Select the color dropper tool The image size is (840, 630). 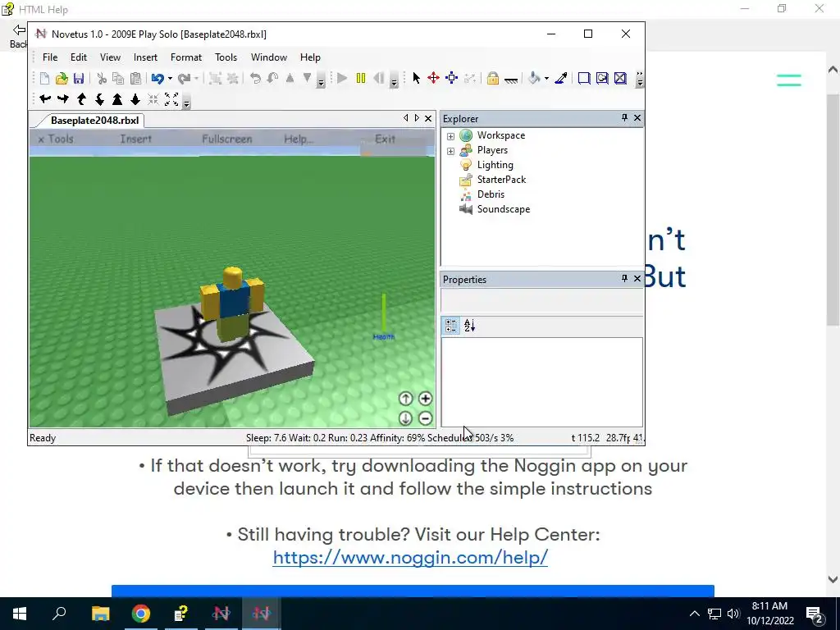(x=561, y=79)
